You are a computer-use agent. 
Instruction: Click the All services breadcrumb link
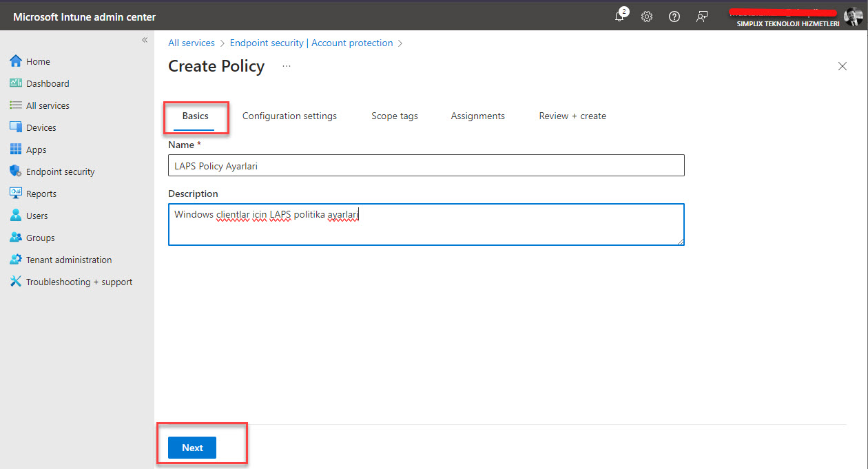192,43
